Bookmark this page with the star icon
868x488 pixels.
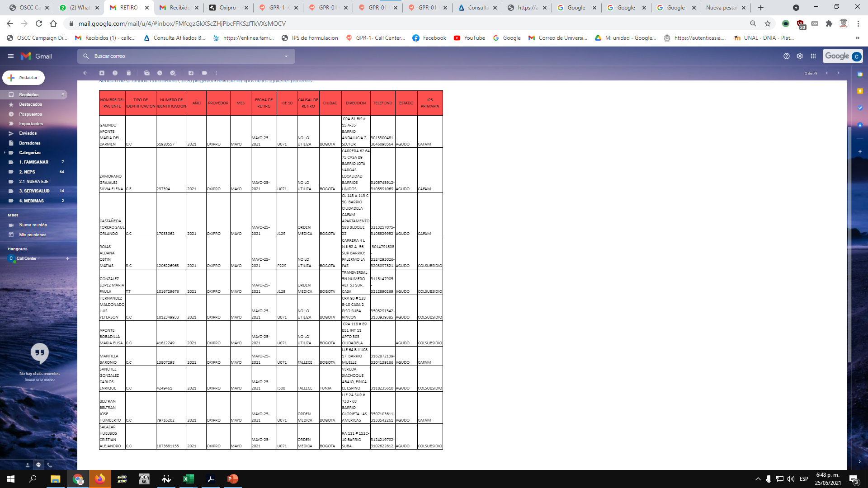(x=768, y=23)
